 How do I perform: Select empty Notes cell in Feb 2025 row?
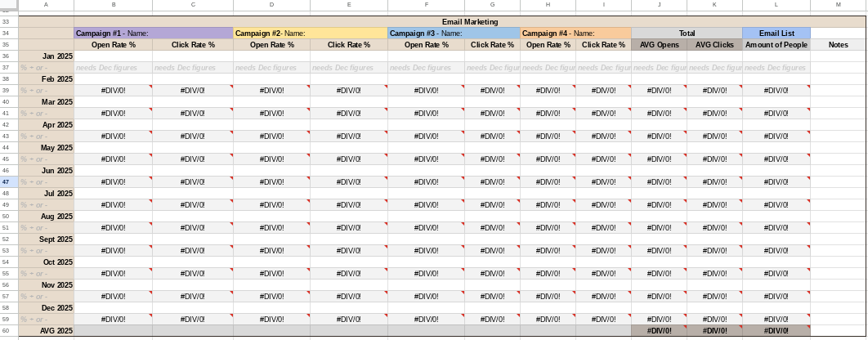click(x=838, y=79)
